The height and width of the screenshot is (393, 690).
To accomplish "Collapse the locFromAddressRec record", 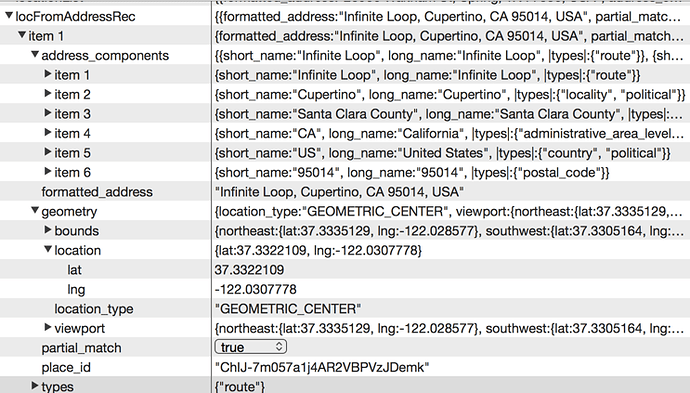I will [9, 16].
